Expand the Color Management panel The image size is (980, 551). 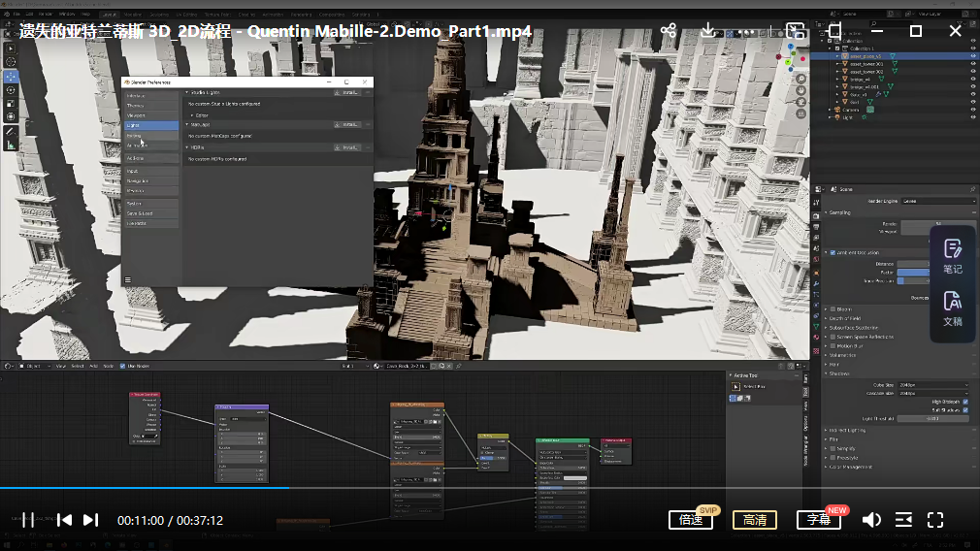coord(850,467)
